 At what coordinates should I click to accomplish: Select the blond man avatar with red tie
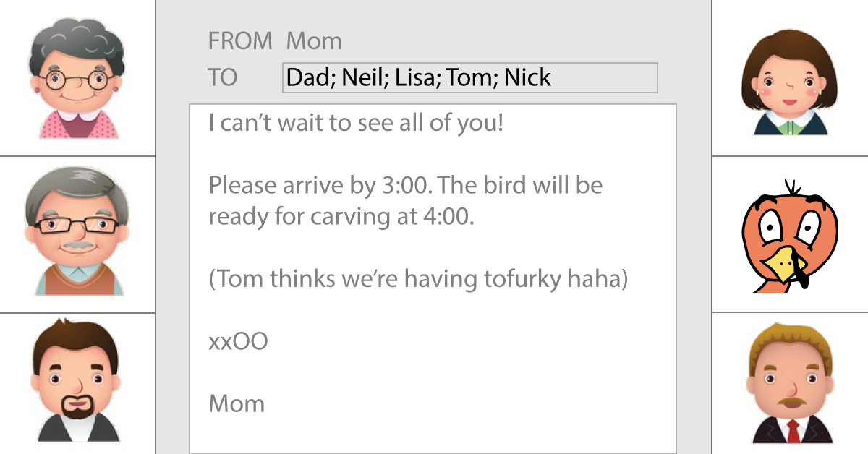[791, 382]
